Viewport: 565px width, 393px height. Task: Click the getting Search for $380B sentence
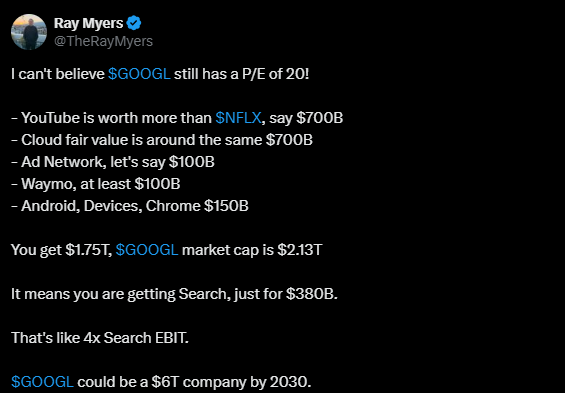click(x=174, y=294)
